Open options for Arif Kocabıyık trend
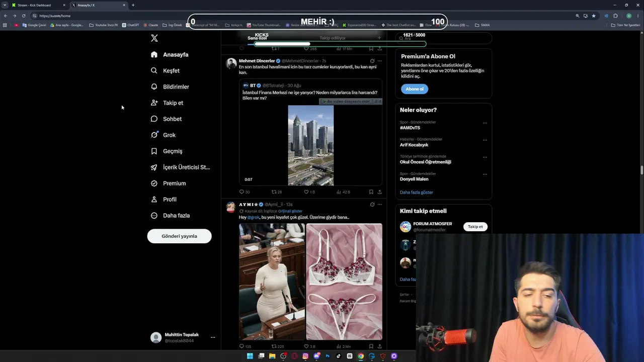 pyautogui.click(x=485, y=140)
